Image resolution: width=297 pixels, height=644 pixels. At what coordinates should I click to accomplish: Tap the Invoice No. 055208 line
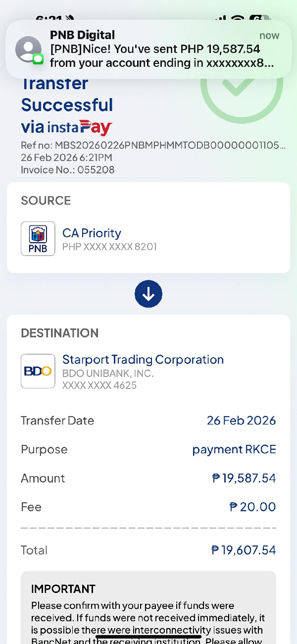pos(68,170)
